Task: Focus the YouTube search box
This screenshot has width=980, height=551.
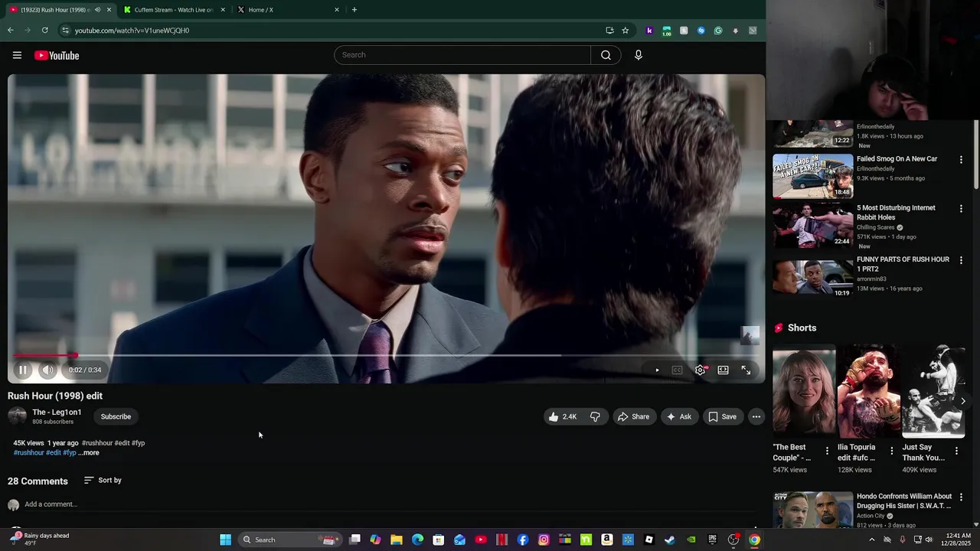Action: coord(462,55)
